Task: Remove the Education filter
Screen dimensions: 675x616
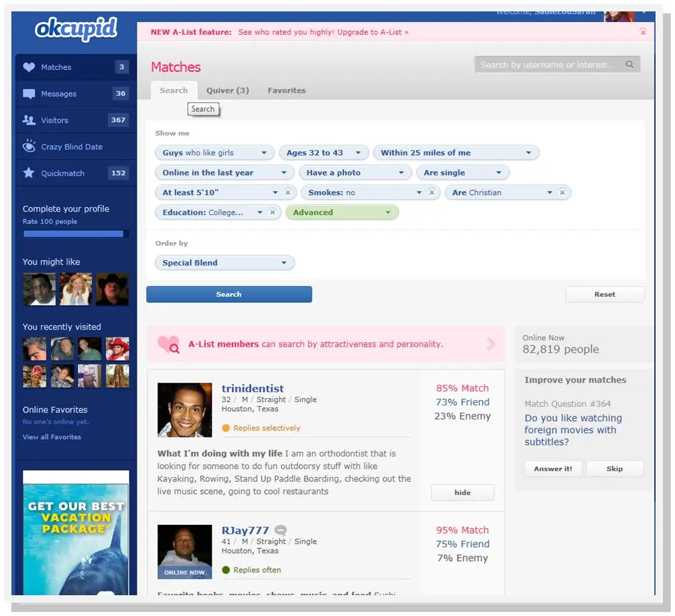Action: tap(273, 212)
